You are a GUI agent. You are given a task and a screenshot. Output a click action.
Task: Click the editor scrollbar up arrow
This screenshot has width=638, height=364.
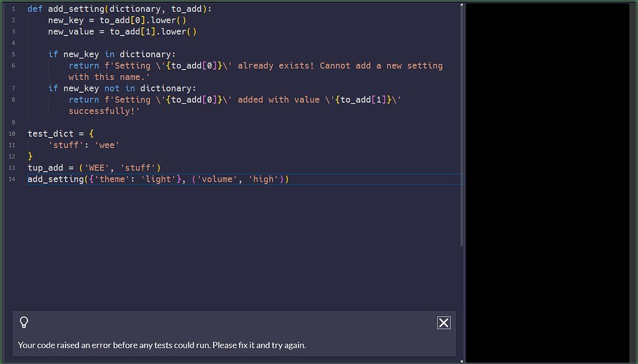pos(462,5)
